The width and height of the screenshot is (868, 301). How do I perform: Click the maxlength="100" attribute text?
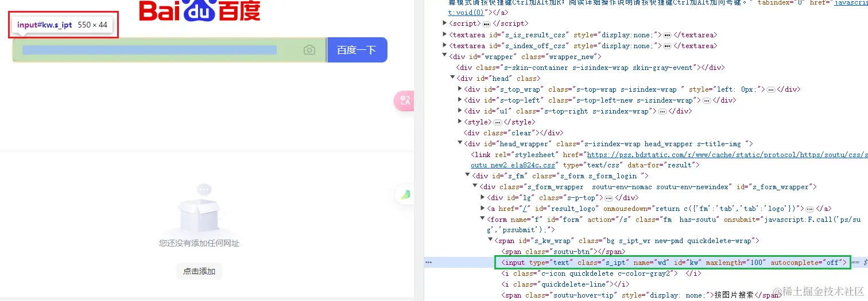coord(736,263)
